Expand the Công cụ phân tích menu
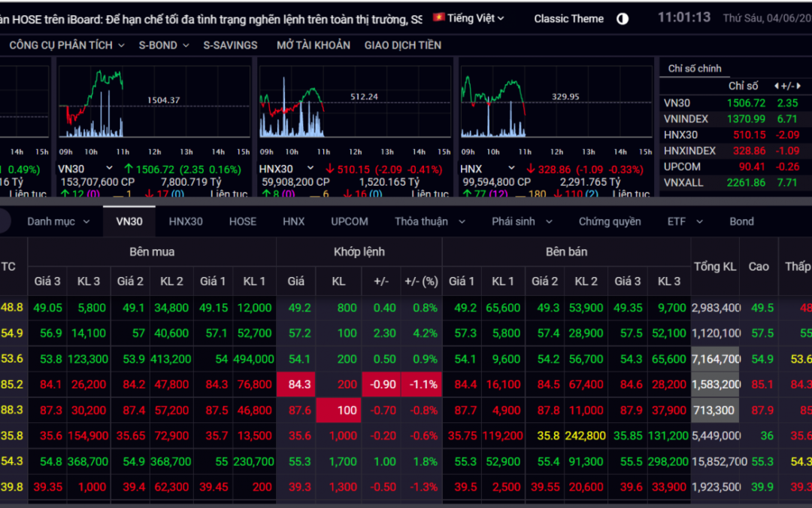 tap(66, 45)
